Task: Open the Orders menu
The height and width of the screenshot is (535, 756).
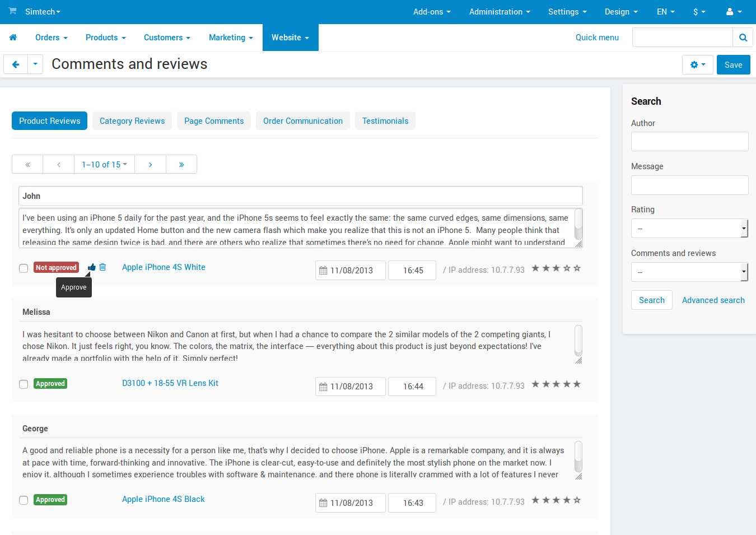Action: (52, 38)
